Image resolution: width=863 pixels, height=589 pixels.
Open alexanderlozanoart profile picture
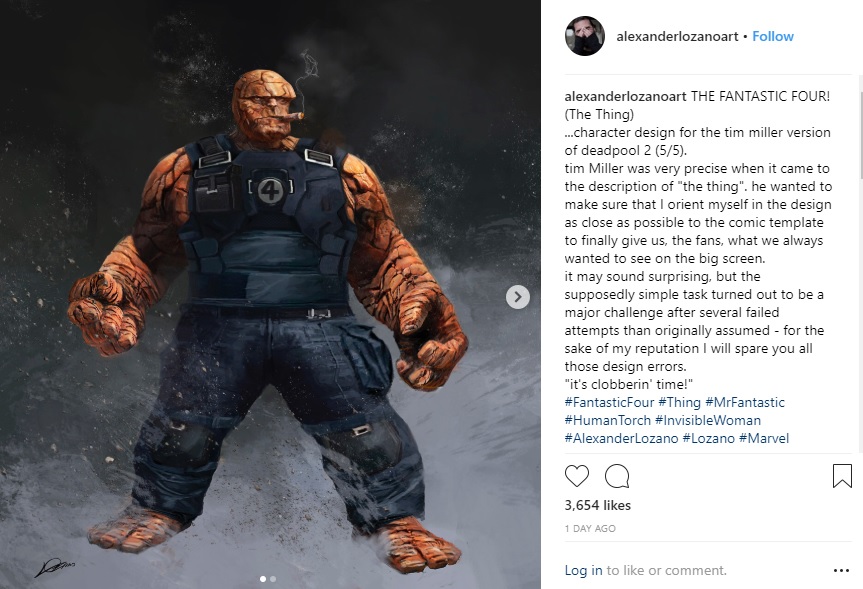[x=585, y=36]
